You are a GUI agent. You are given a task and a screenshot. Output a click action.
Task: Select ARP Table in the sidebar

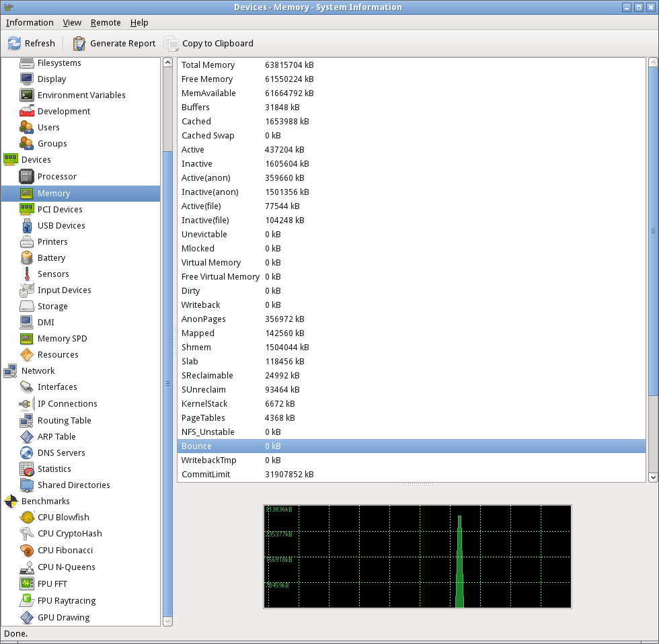56,436
